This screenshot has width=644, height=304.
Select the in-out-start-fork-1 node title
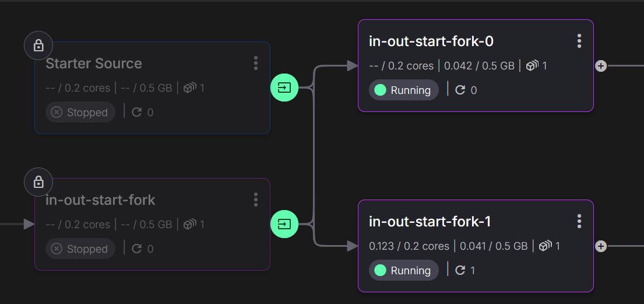tap(430, 222)
